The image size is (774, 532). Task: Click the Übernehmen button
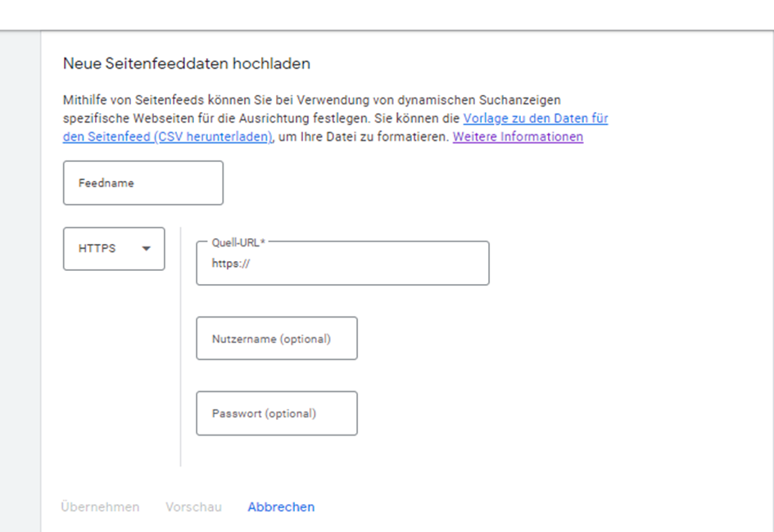point(100,507)
